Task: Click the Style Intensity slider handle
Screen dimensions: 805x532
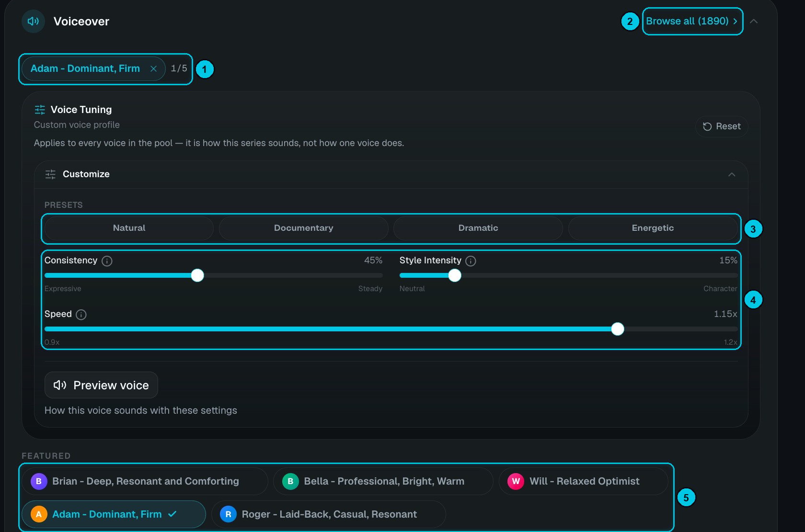Action: pyautogui.click(x=455, y=275)
